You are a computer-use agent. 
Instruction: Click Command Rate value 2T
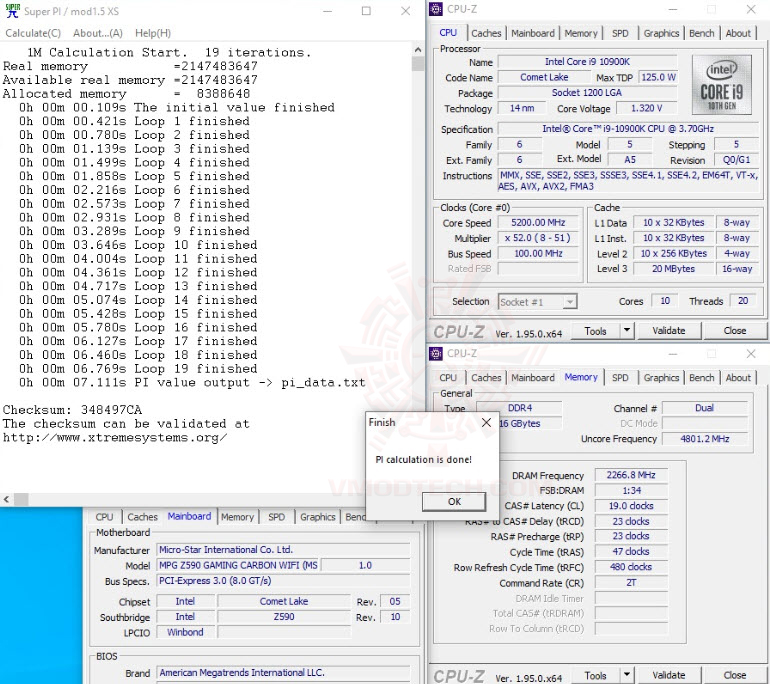[631, 583]
